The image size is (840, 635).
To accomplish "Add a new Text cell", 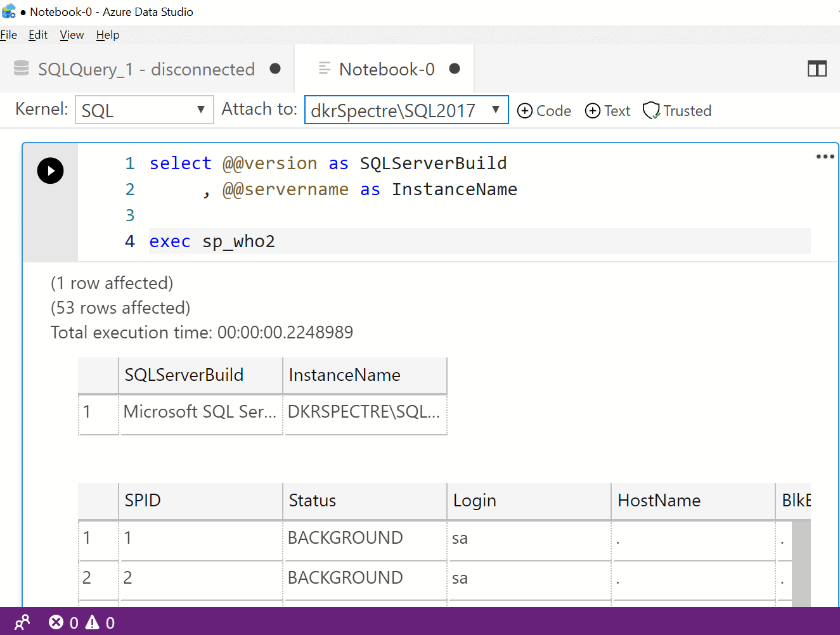I will coord(607,111).
